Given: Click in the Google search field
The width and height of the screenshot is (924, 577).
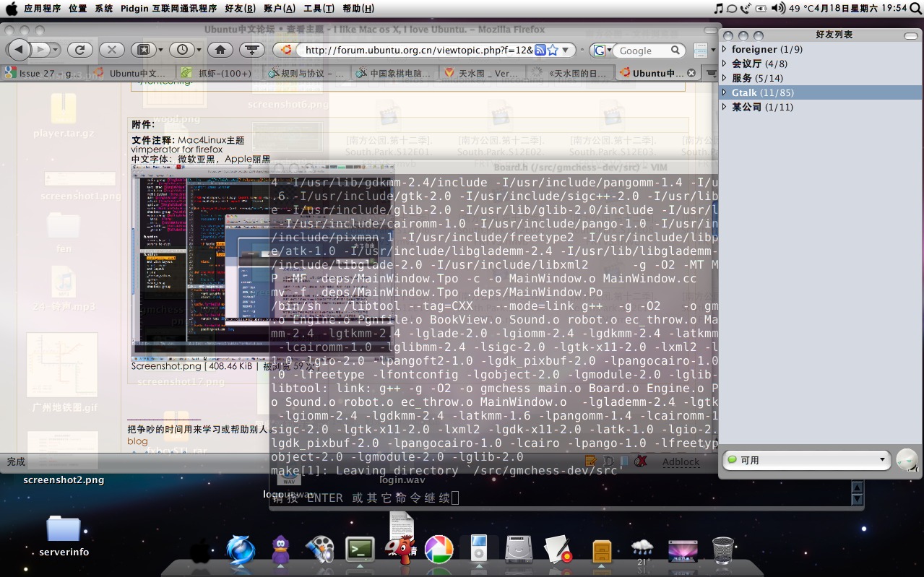Looking at the screenshot, I should tap(643, 50).
